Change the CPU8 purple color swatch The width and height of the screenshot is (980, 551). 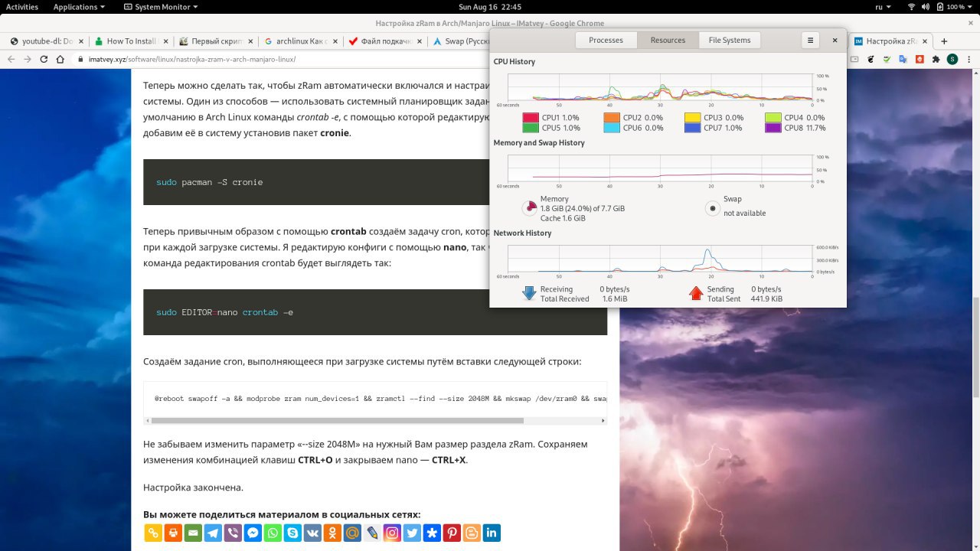(x=773, y=128)
